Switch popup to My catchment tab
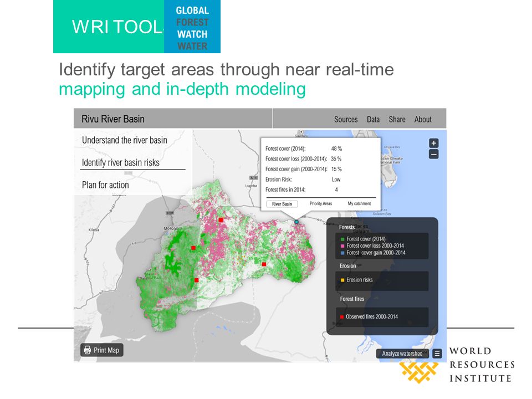This screenshot has height=399, width=532. (x=359, y=203)
